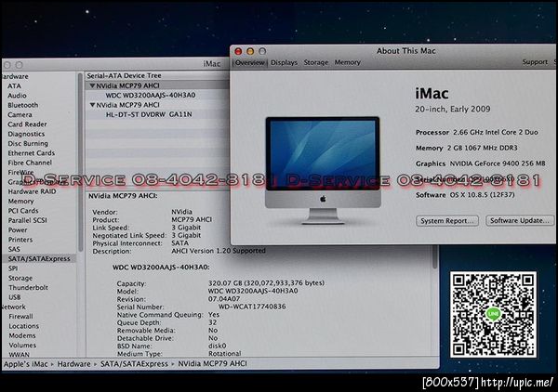The height and width of the screenshot is (392, 558).
Task: Click the detail pane vertical scrollbar
Action: tap(434, 259)
